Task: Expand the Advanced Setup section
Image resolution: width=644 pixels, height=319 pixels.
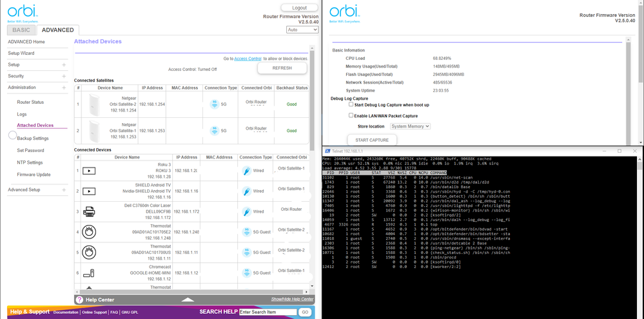Action: [x=64, y=189]
